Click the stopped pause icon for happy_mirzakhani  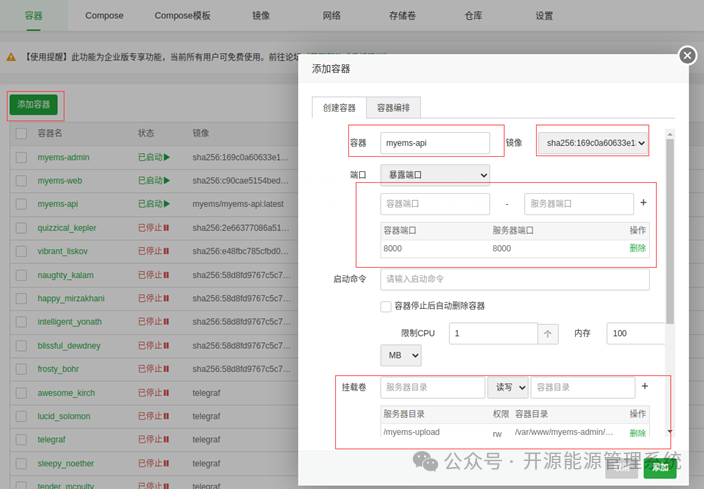pos(167,298)
